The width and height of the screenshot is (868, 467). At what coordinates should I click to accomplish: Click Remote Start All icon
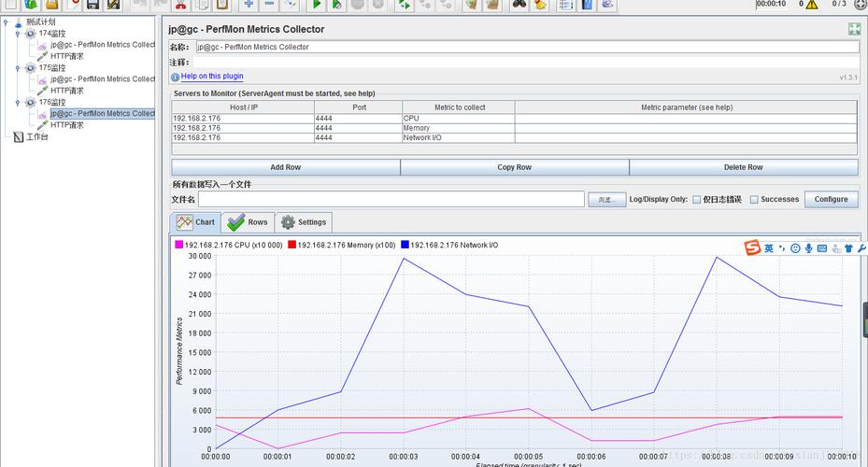[405, 5]
